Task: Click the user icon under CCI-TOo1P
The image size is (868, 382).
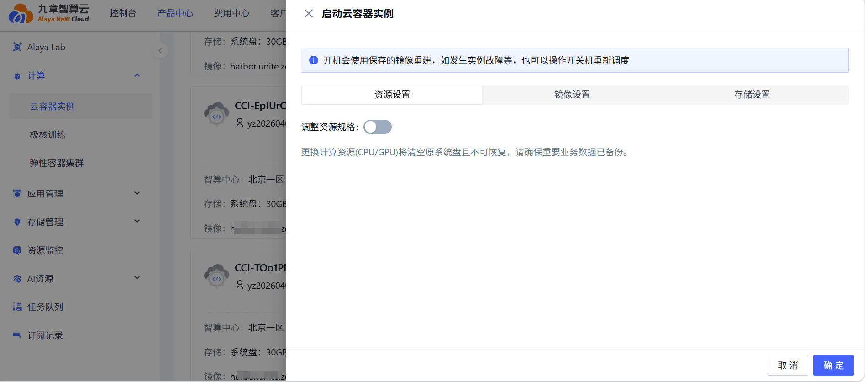Action: pyautogui.click(x=240, y=285)
